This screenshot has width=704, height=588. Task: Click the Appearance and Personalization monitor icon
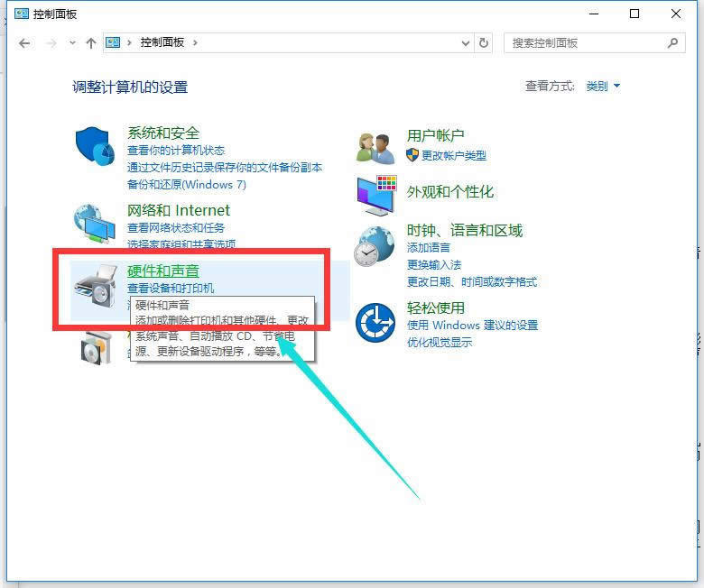pos(375,192)
